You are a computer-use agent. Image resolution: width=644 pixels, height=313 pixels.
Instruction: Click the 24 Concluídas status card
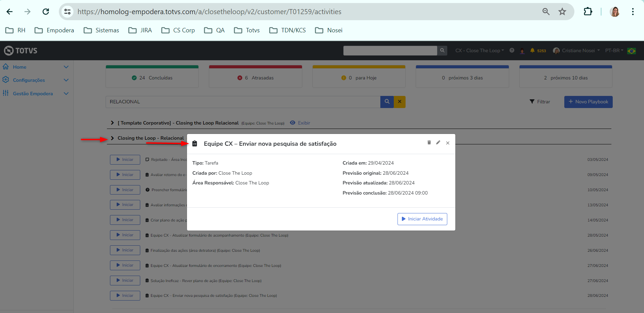pyautogui.click(x=152, y=77)
